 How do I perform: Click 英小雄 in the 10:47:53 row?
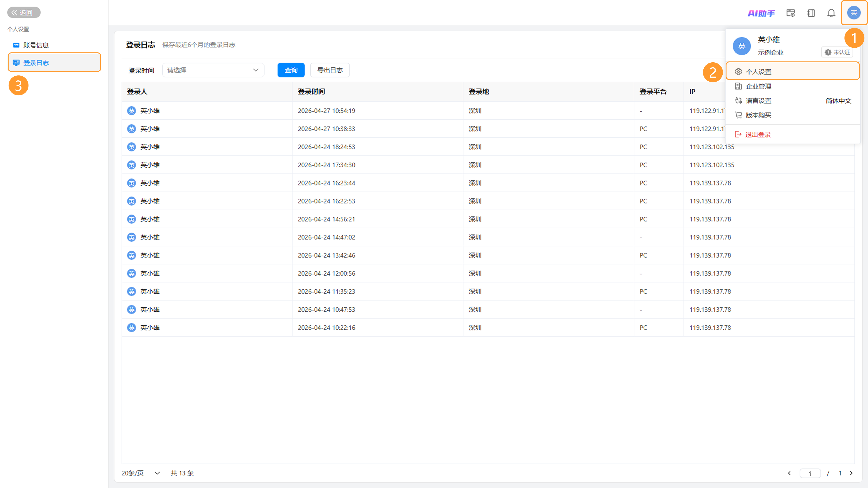pyautogui.click(x=150, y=310)
